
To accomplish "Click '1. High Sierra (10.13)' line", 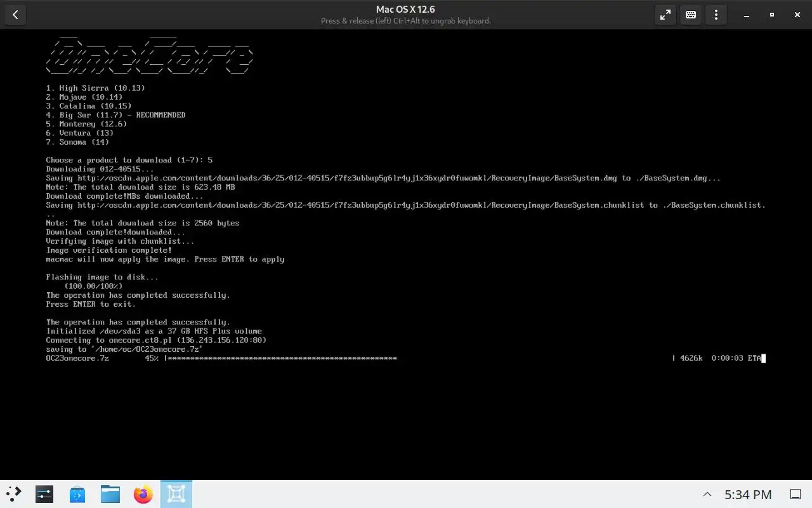I will tap(95, 88).
